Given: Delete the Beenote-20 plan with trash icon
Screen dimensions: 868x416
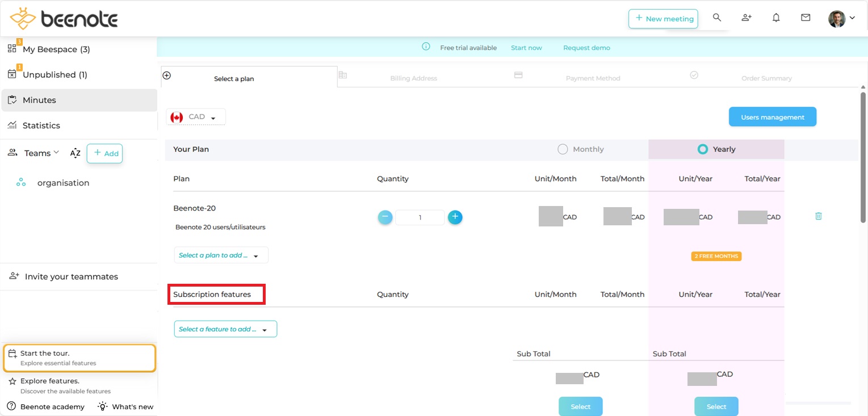Looking at the screenshot, I should click(818, 216).
